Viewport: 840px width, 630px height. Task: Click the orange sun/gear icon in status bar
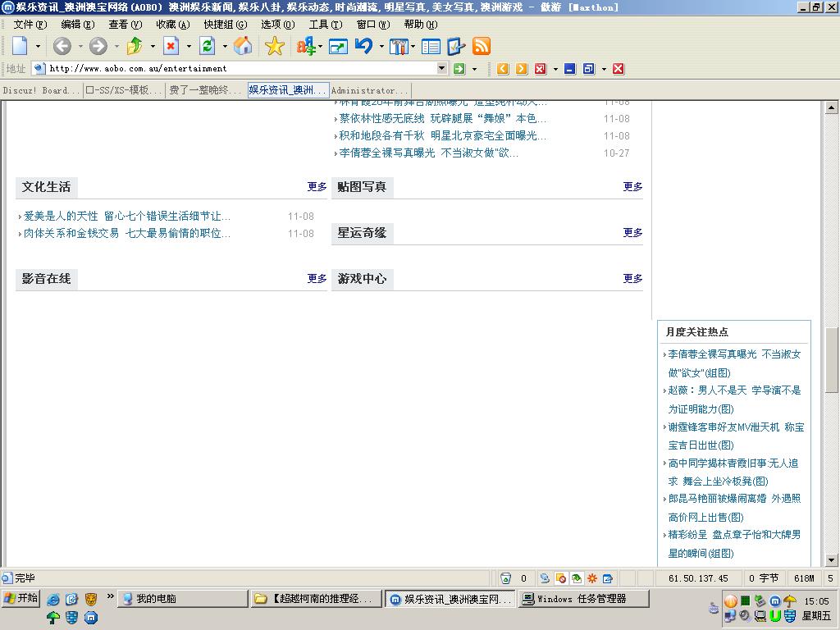pos(592,578)
